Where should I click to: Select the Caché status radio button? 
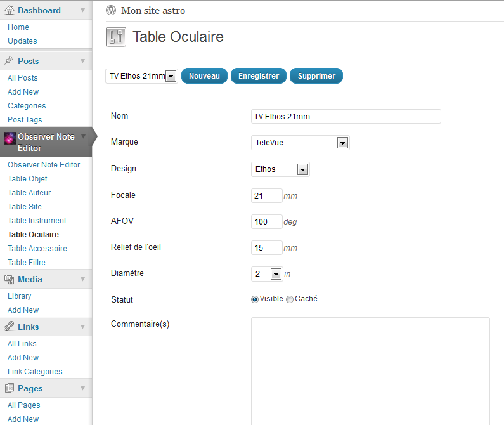pyautogui.click(x=290, y=299)
